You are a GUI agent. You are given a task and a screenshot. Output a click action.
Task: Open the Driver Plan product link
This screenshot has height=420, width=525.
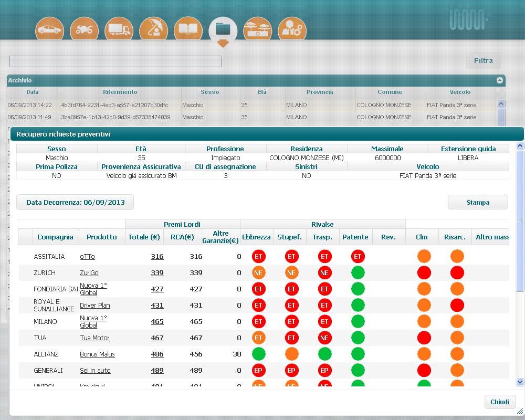94,306
